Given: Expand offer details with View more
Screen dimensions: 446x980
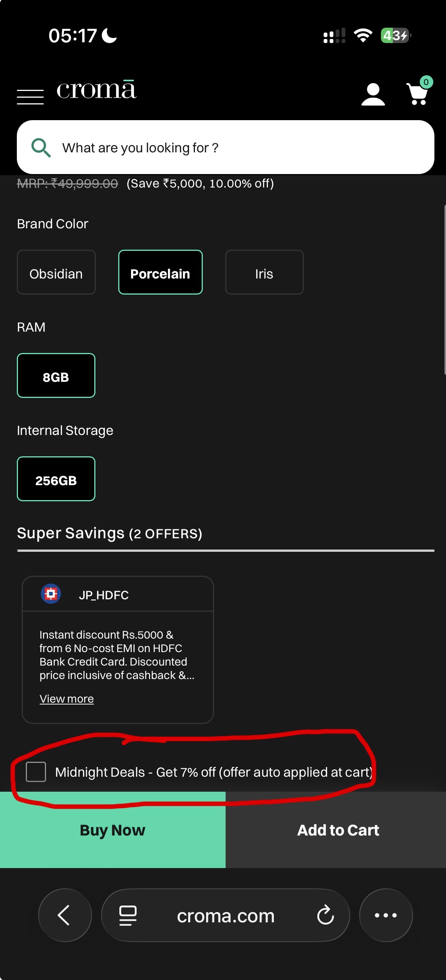Looking at the screenshot, I should (67, 699).
